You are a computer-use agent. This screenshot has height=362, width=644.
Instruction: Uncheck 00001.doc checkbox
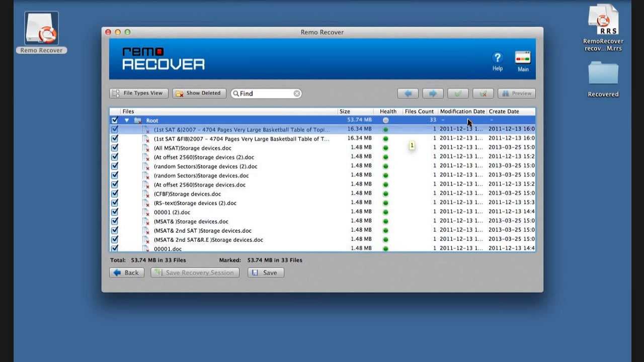click(x=115, y=248)
